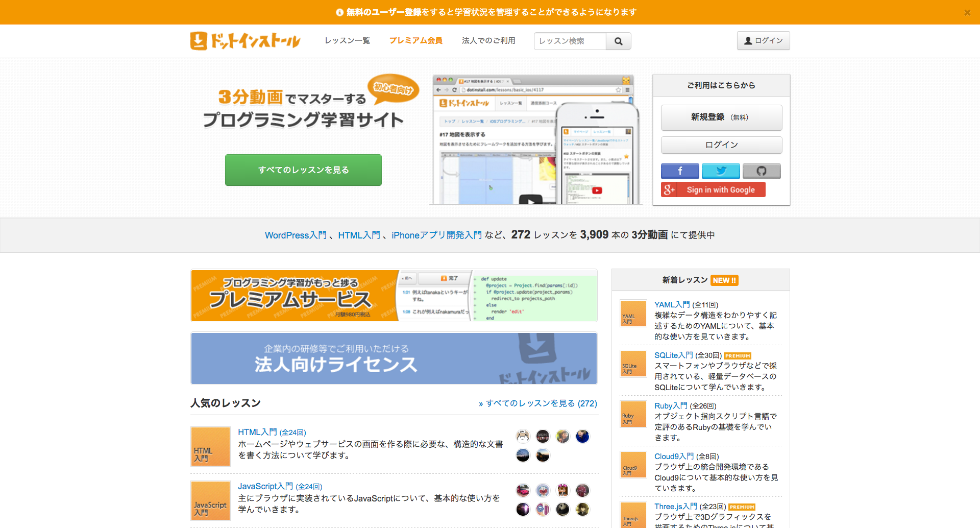
Task: Click the ログイン button in the sidebar box
Action: [721, 145]
